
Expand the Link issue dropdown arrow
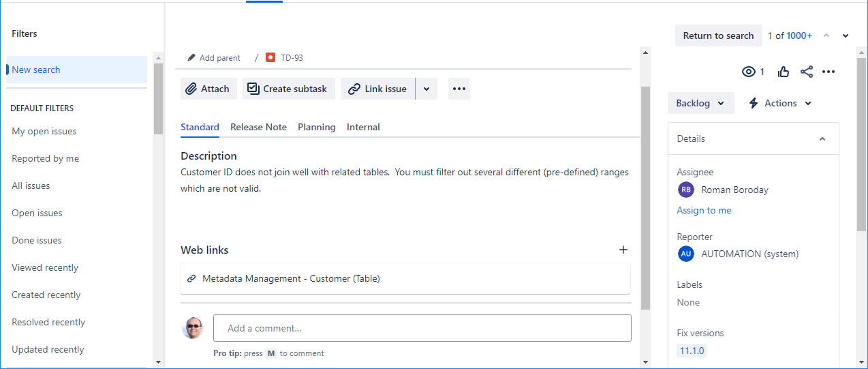tap(427, 89)
